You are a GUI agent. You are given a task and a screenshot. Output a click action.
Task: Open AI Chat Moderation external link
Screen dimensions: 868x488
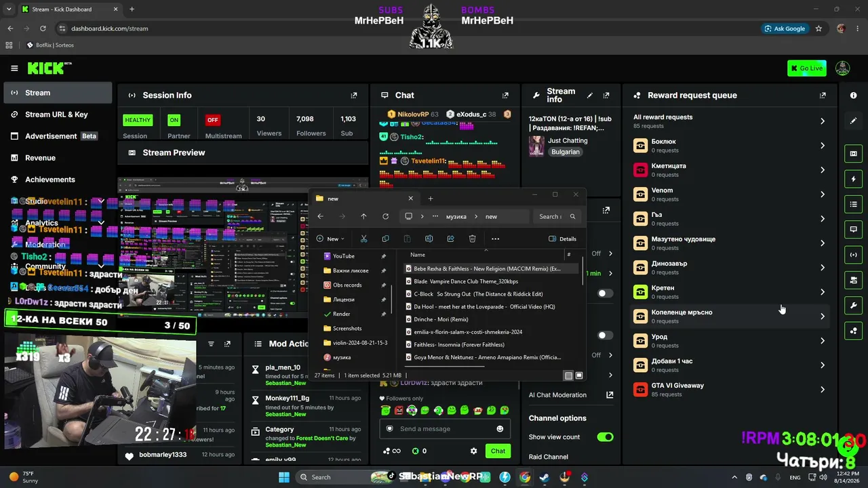coord(610,395)
